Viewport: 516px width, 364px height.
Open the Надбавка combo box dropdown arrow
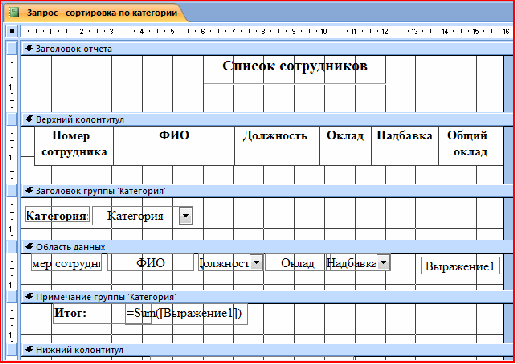(x=383, y=263)
